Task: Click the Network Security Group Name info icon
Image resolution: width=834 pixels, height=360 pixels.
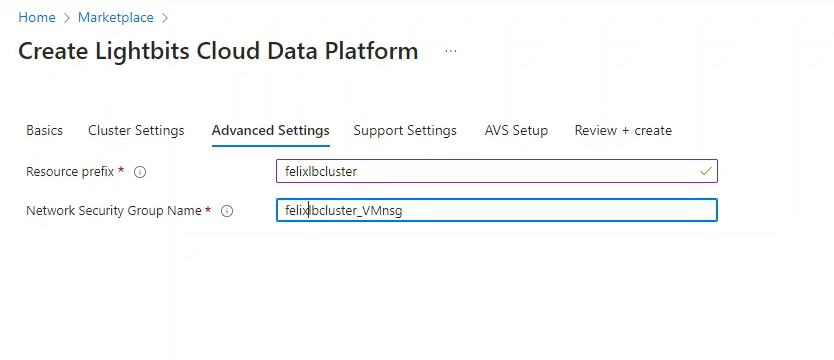Action: click(x=227, y=211)
